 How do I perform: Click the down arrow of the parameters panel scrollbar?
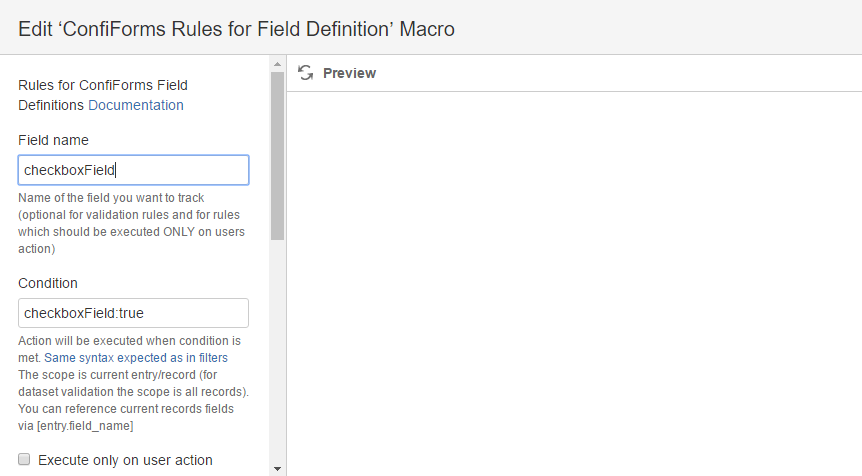[277, 469]
